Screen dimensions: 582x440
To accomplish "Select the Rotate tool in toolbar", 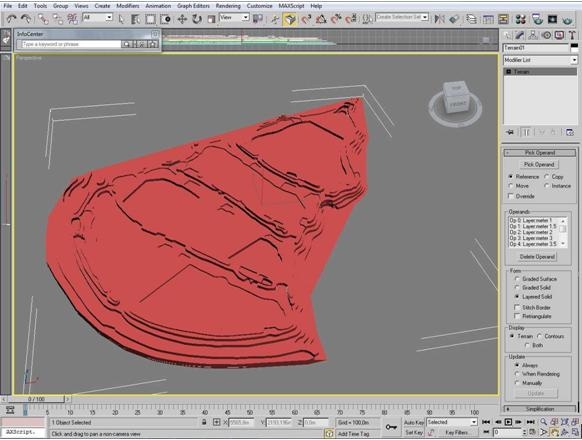I will 197,19.
